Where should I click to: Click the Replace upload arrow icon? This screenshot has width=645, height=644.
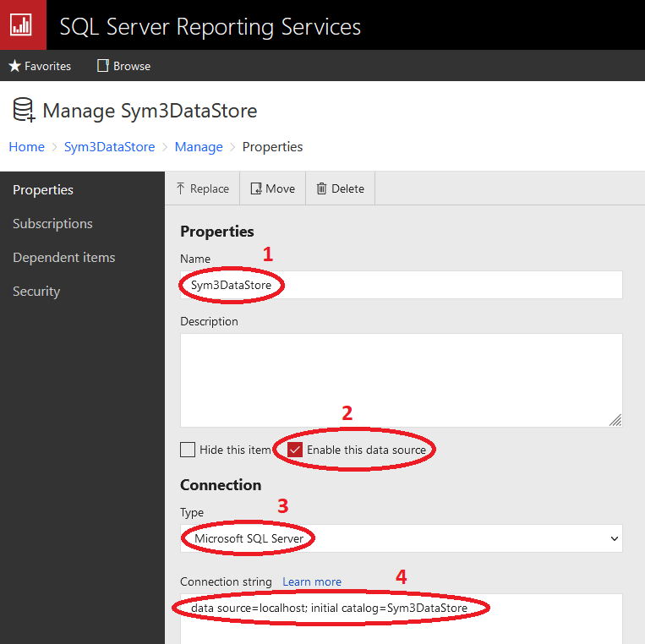180,188
